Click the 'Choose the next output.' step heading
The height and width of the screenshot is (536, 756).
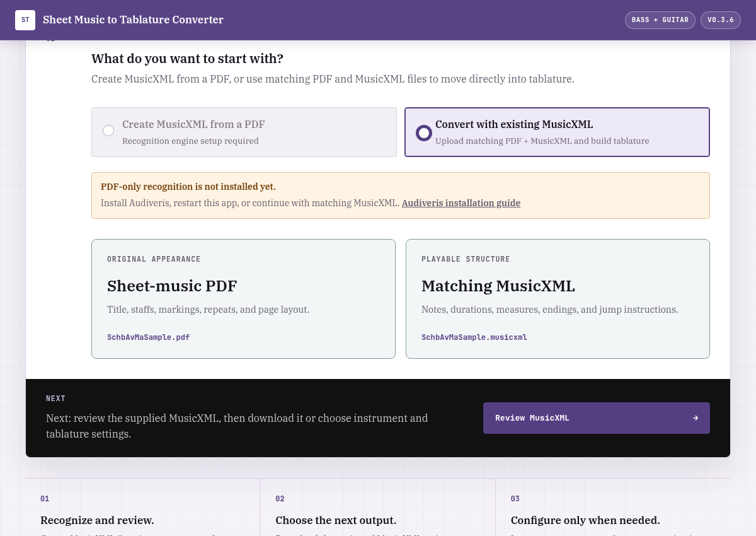point(336,520)
